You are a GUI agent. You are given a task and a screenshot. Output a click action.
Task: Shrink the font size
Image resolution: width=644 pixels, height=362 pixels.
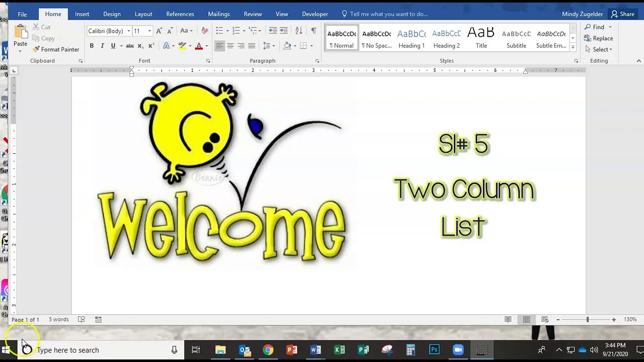(x=170, y=31)
